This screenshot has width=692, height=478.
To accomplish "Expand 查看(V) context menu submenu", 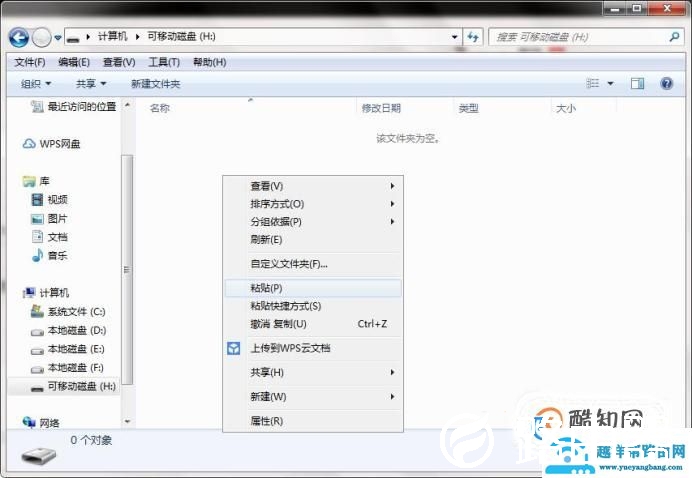I will pos(313,186).
